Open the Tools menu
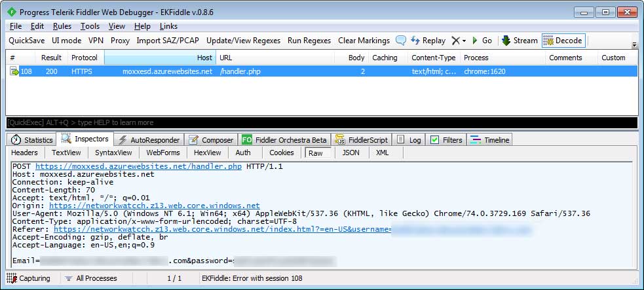 coord(90,26)
